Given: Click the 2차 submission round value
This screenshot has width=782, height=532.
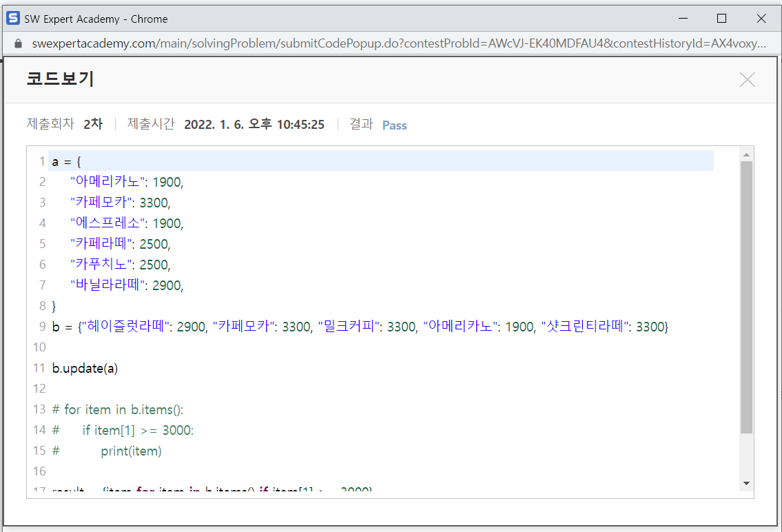Looking at the screenshot, I should 93,124.
